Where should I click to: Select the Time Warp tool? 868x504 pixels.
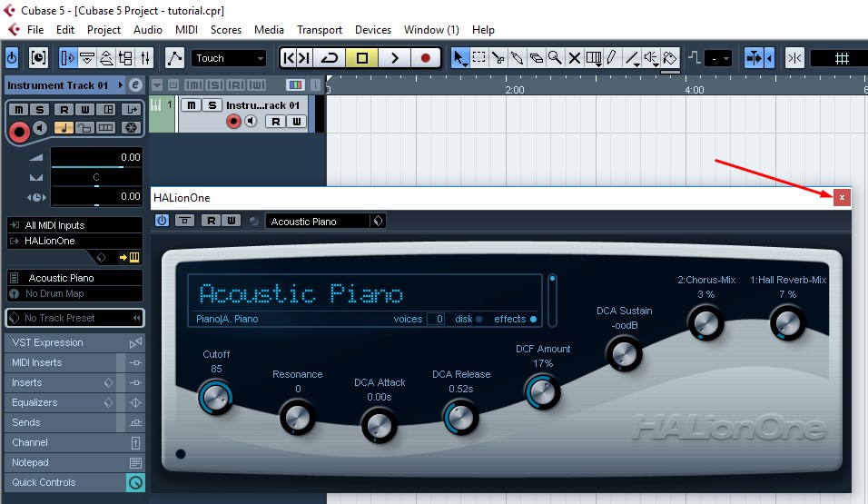click(594, 57)
